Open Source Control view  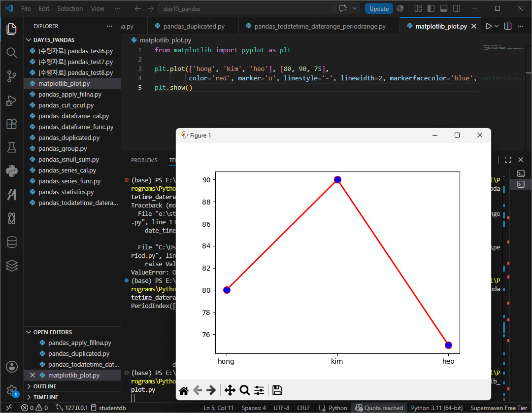(x=11, y=76)
